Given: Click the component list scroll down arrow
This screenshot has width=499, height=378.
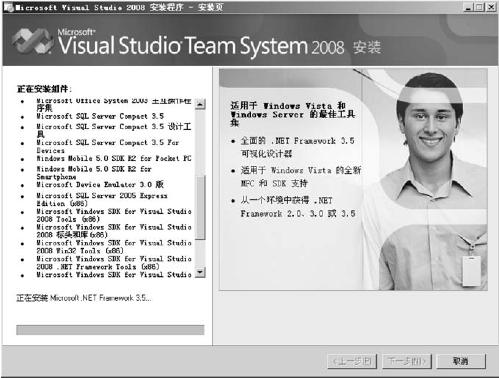Looking at the screenshot, I should pyautogui.click(x=200, y=272).
